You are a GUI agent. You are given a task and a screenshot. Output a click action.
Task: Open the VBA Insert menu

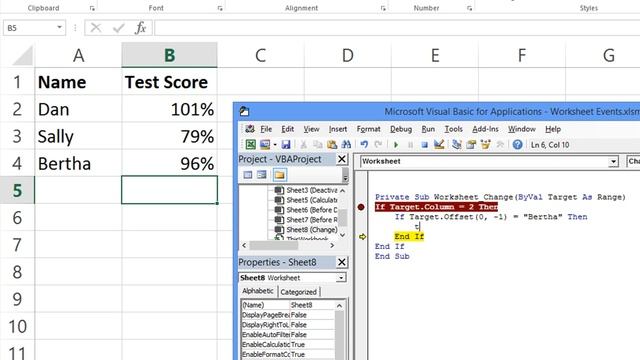[338, 129]
